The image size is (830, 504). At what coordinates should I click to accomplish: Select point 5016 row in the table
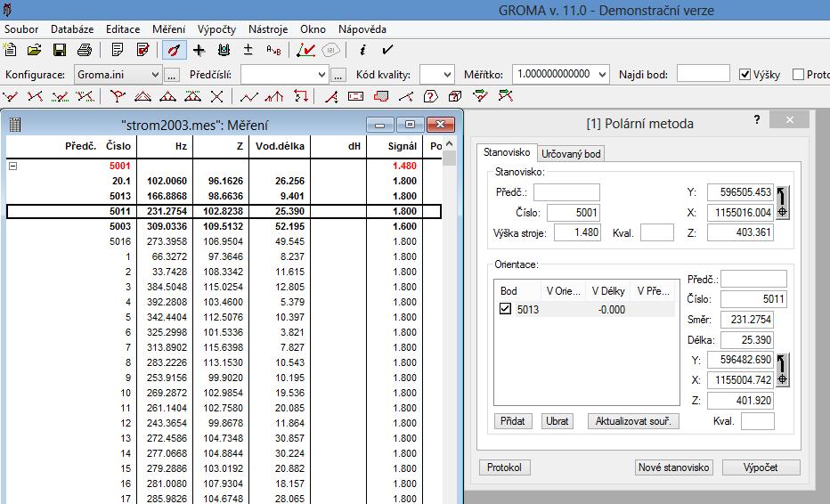coord(224,241)
